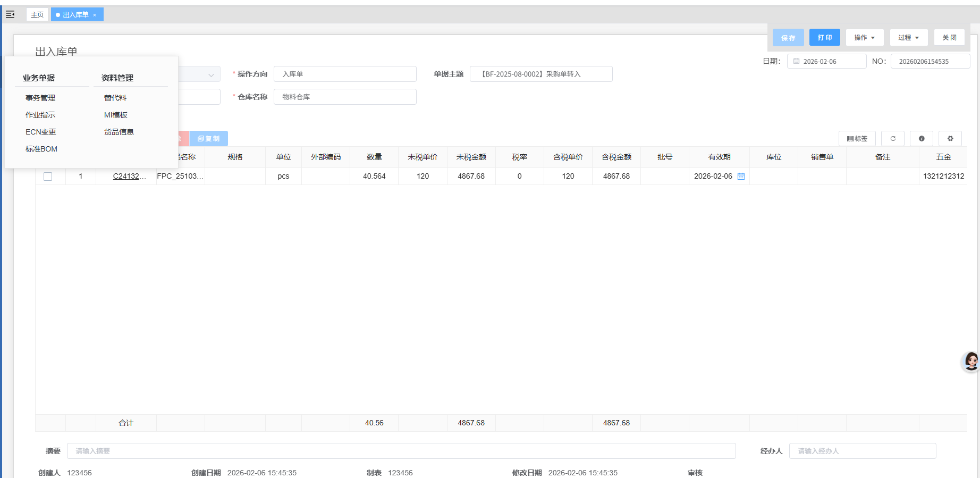Open the 日期 date picker field
The height and width of the screenshot is (478, 980).
point(826,62)
